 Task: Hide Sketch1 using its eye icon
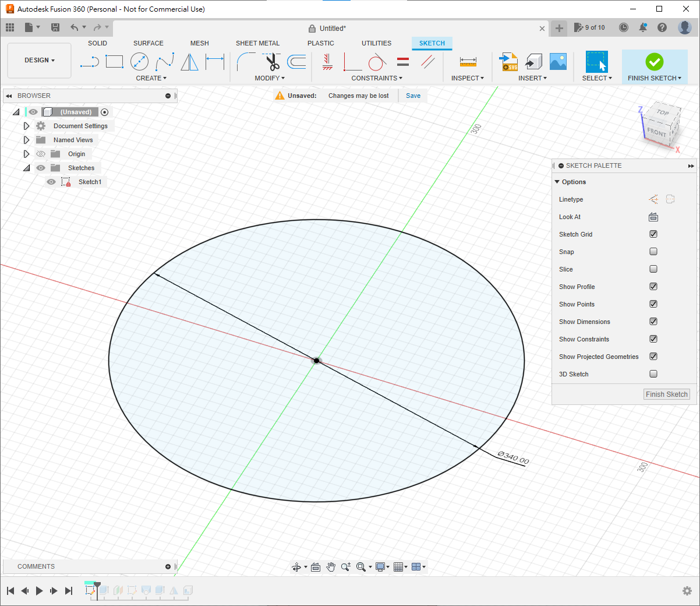pyautogui.click(x=51, y=182)
